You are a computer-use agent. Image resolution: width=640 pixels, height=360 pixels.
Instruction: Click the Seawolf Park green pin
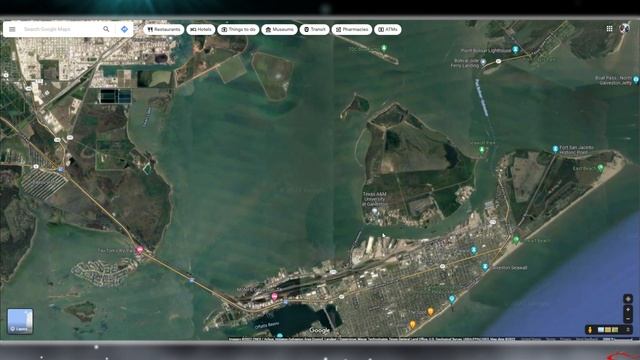coord(482,150)
